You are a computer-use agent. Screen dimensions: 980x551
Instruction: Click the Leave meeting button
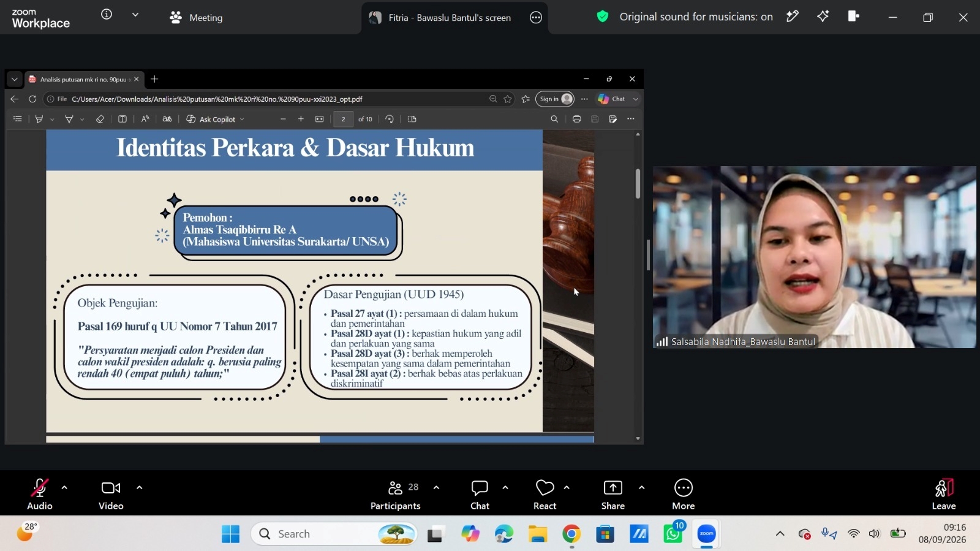tap(944, 494)
